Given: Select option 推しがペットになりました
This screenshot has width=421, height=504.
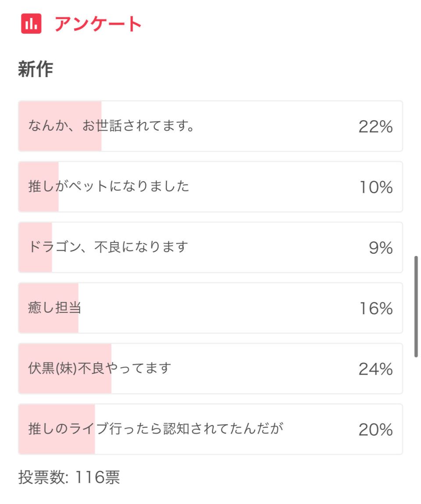Looking at the screenshot, I should pyautogui.click(x=210, y=187).
